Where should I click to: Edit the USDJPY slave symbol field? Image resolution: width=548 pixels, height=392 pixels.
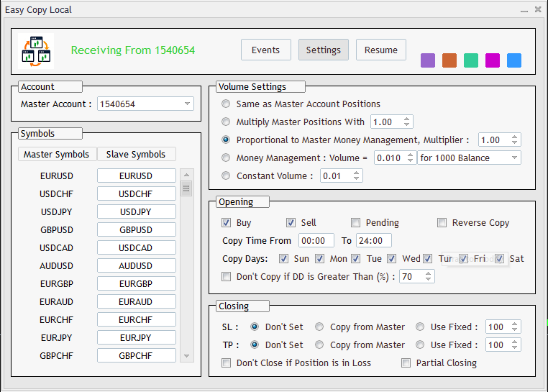tap(137, 211)
